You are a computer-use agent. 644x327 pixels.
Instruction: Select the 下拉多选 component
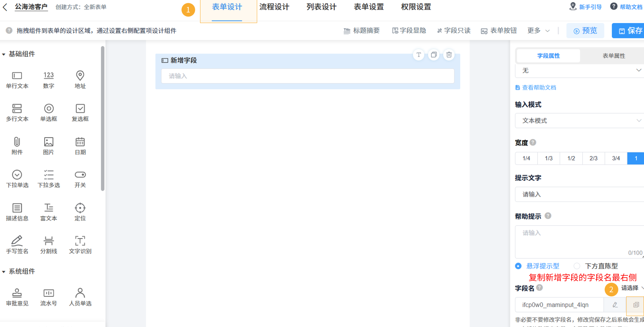click(49, 179)
